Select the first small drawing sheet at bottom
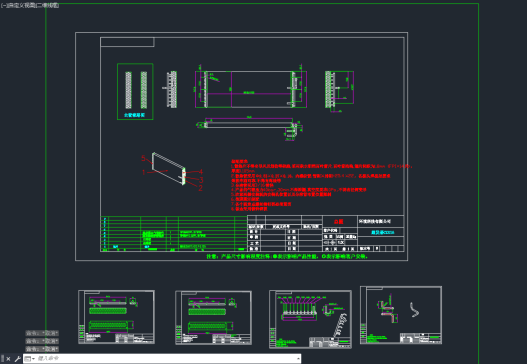This screenshot has width=527, height=364. 116,317
